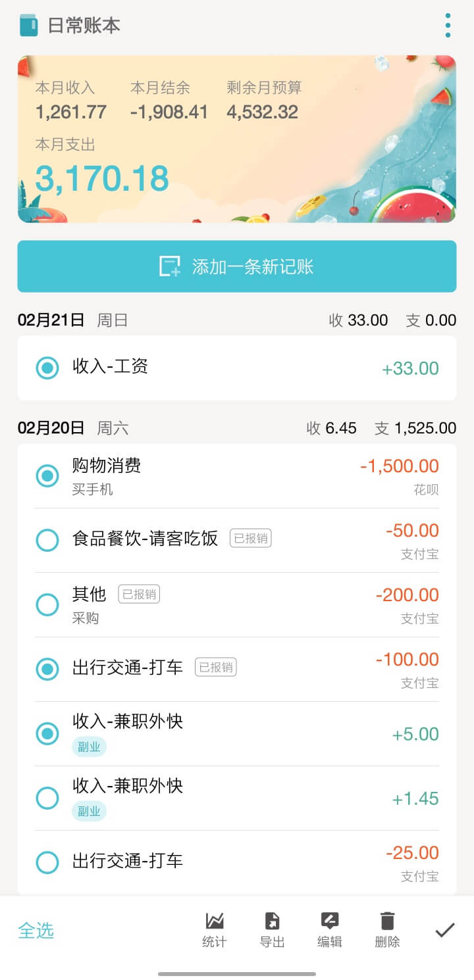Deselect the 收入-工资 radio button
The height and width of the screenshot is (980, 474).
point(47,368)
